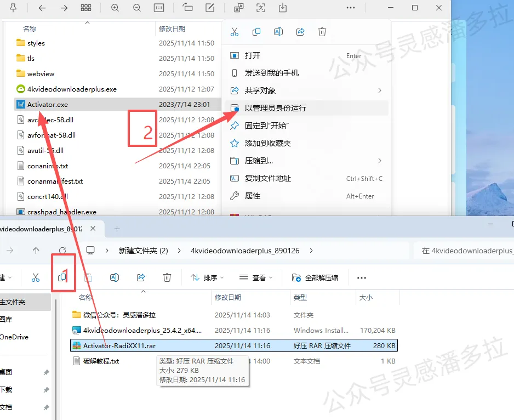Click the copy icon in the context menu
514x420 pixels.
pyautogui.click(x=256, y=32)
